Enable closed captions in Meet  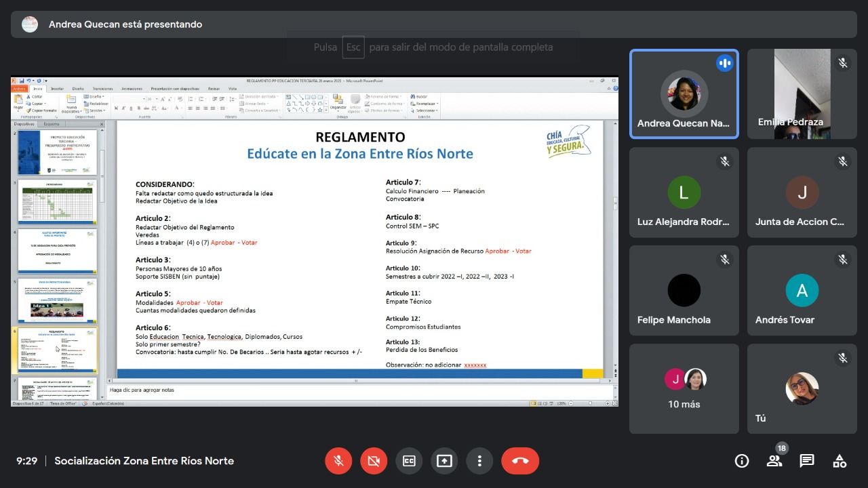(x=409, y=461)
